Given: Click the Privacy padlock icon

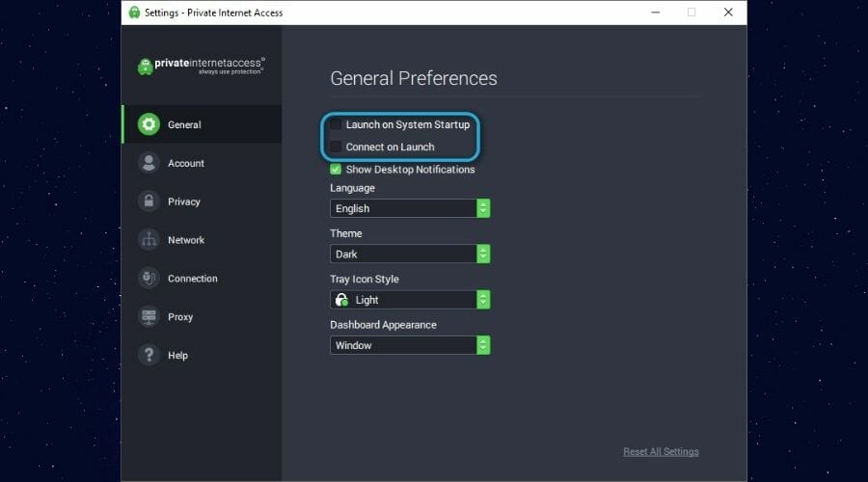Looking at the screenshot, I should click(x=149, y=201).
